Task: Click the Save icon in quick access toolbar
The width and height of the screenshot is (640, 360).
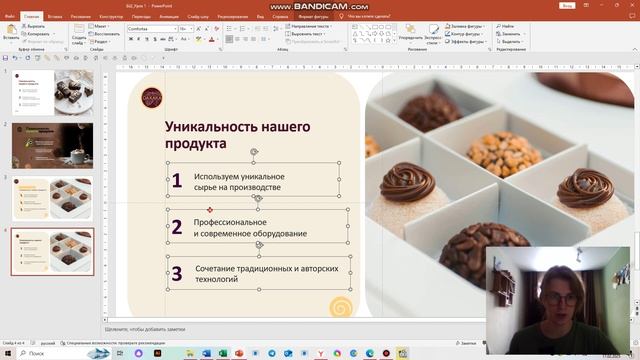Action: [5, 58]
